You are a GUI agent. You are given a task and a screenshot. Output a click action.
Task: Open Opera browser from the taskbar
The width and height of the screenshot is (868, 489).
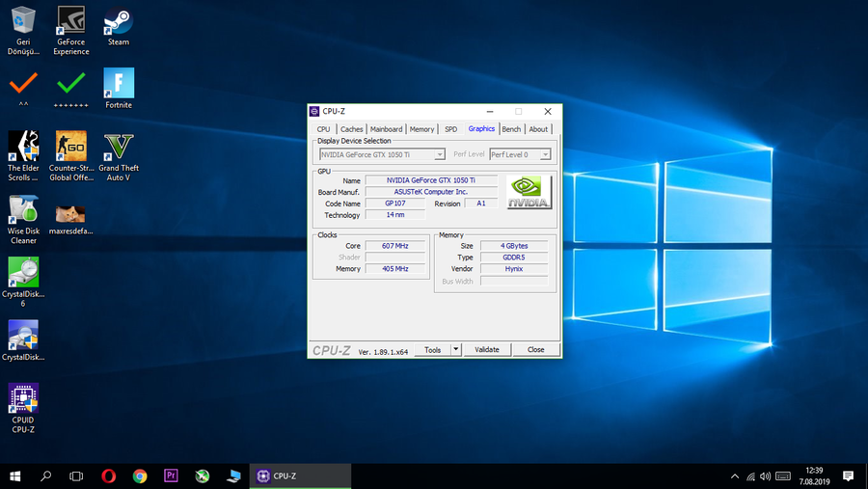coord(109,475)
